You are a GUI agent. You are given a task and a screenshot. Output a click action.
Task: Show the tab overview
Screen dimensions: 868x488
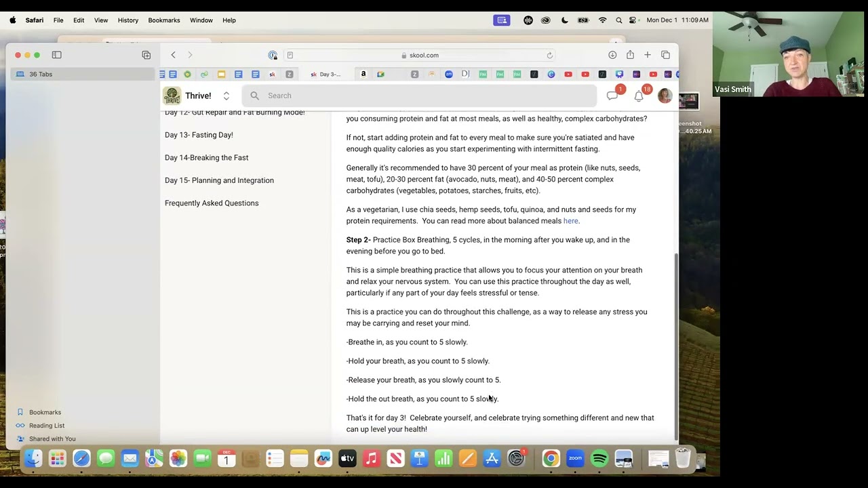665,55
